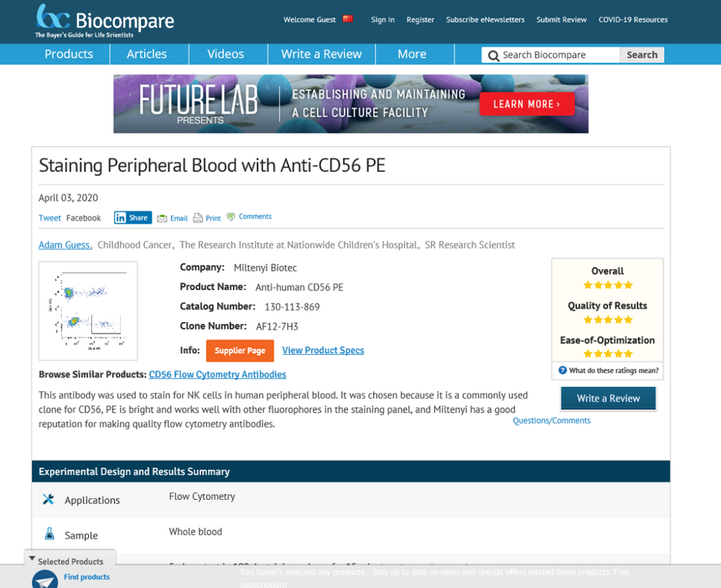Click the Email envelope icon
Image resolution: width=721 pixels, height=588 pixels.
[163, 218]
